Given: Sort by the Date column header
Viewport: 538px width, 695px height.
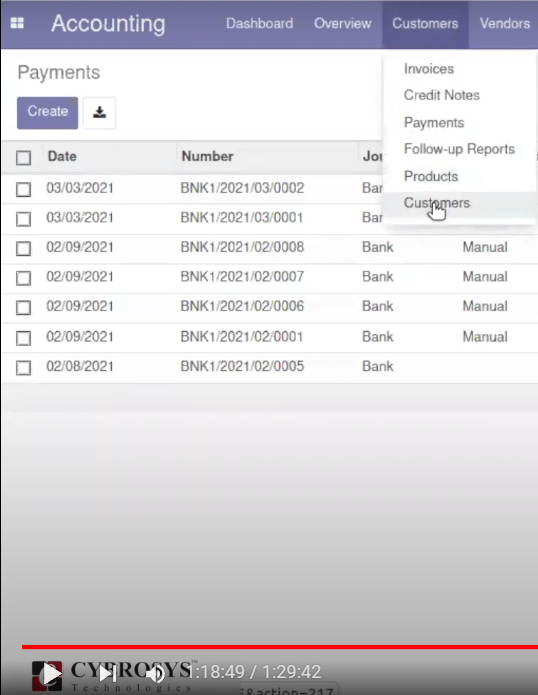Looking at the screenshot, I should pos(62,156).
